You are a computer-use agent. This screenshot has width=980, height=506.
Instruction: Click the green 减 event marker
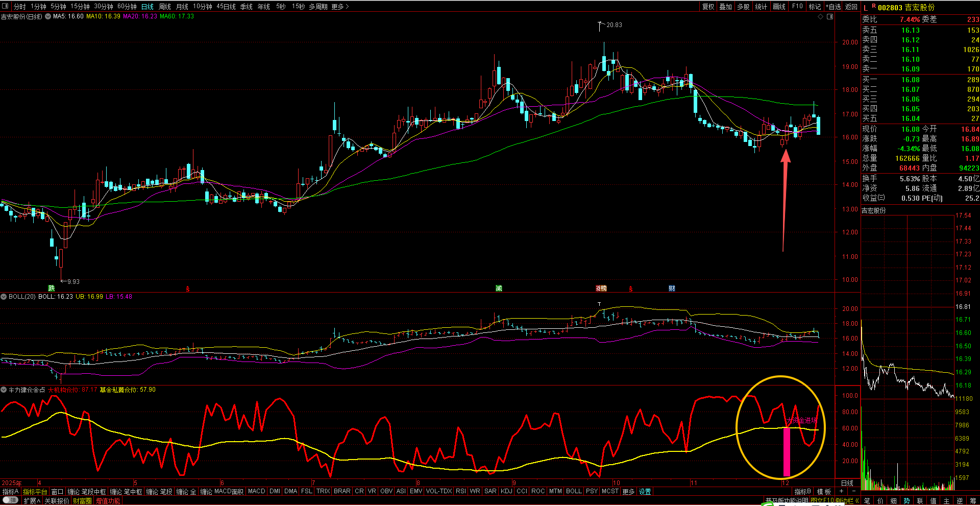(499, 288)
